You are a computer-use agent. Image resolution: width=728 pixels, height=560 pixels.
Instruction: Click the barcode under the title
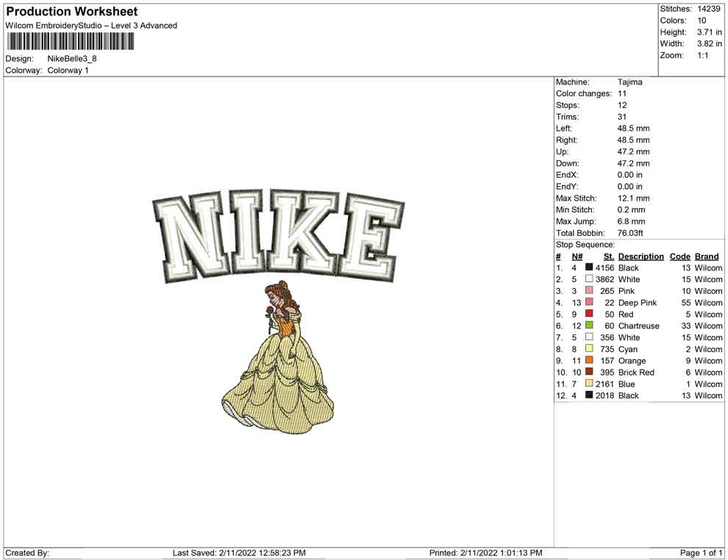[x=70, y=42]
